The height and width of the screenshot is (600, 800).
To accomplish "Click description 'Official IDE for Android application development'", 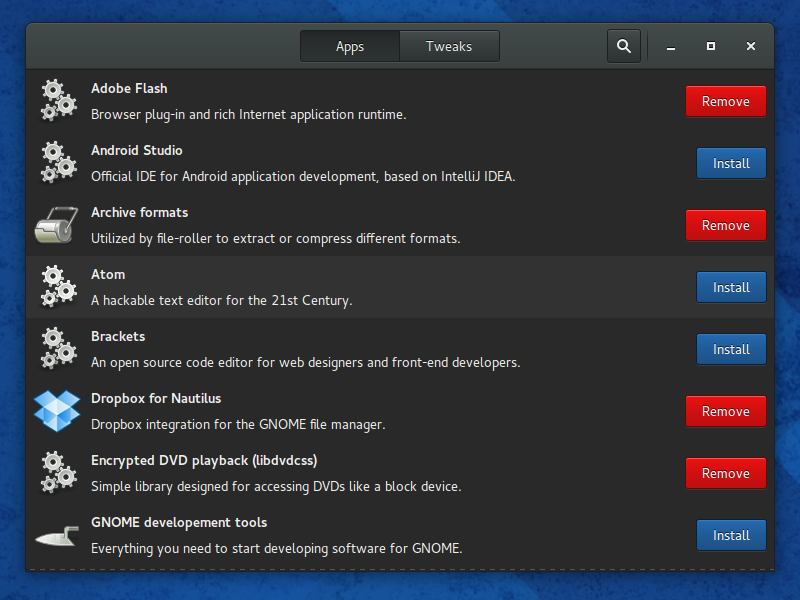I will tap(303, 177).
